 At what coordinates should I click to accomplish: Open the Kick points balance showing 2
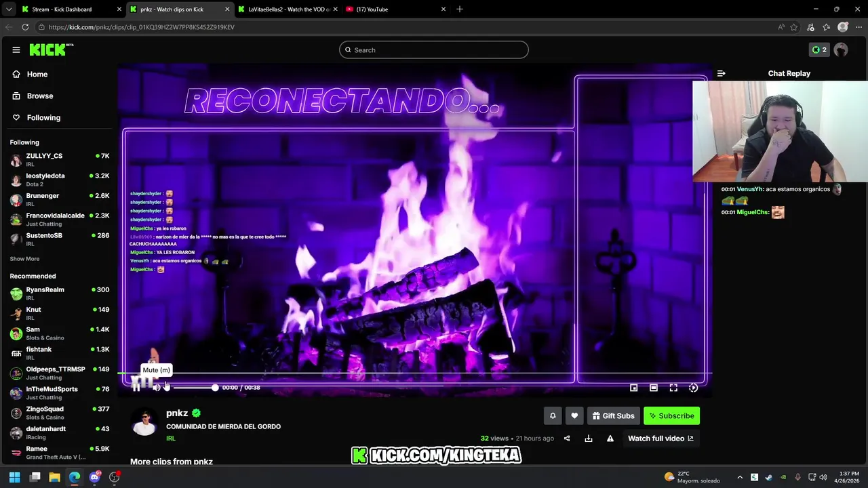point(820,49)
